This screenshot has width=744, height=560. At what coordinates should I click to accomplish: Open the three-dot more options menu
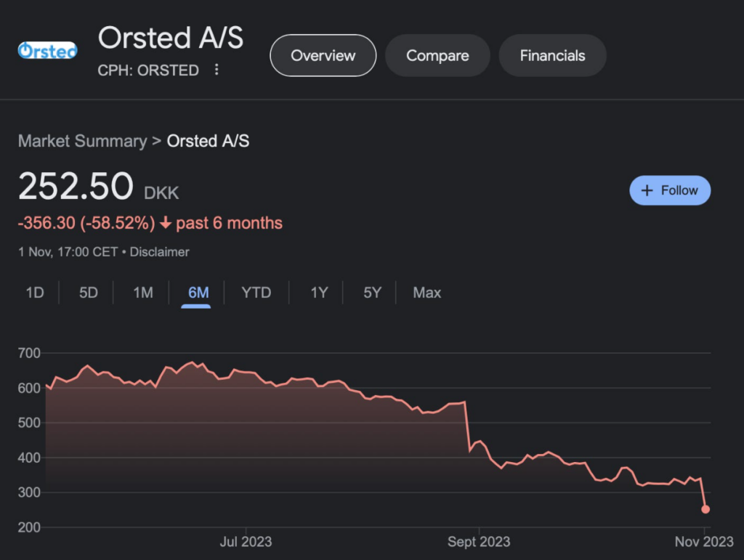pos(216,70)
